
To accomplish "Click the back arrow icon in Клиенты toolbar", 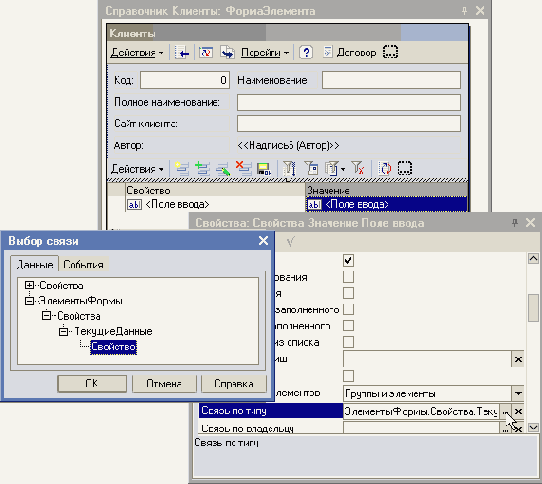I will 182,53.
